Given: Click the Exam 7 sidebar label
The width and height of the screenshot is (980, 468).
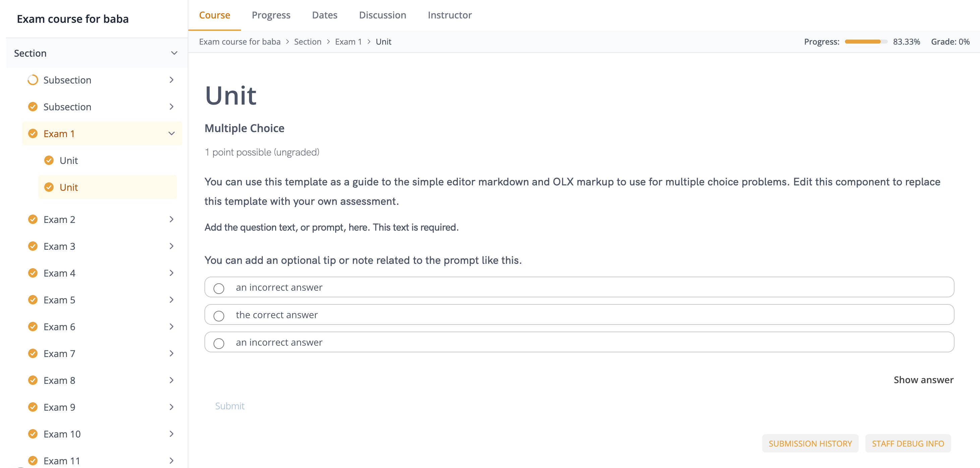Looking at the screenshot, I should click(x=59, y=353).
